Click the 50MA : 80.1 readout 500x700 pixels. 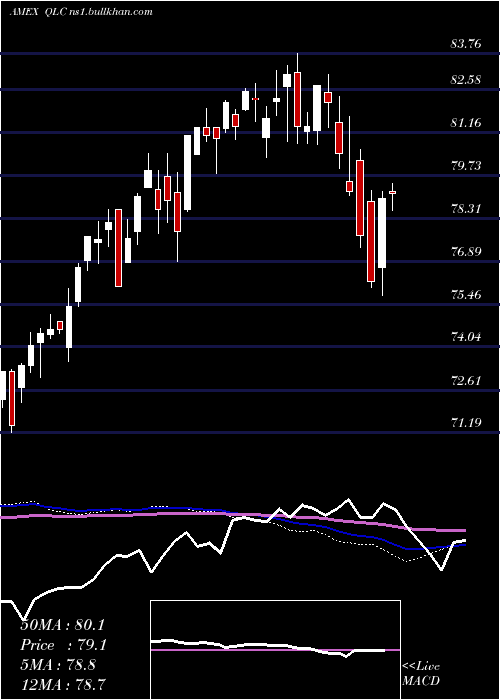click(62, 625)
